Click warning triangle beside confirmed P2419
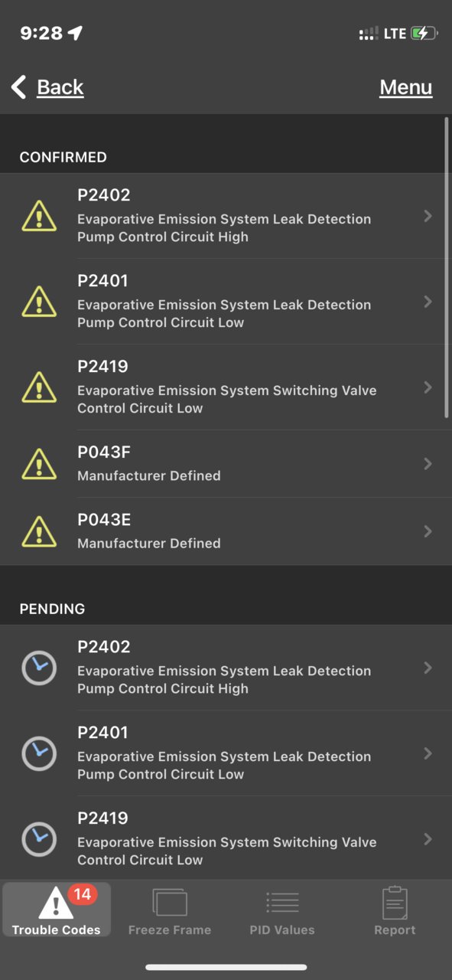The height and width of the screenshot is (980, 452). tap(39, 387)
